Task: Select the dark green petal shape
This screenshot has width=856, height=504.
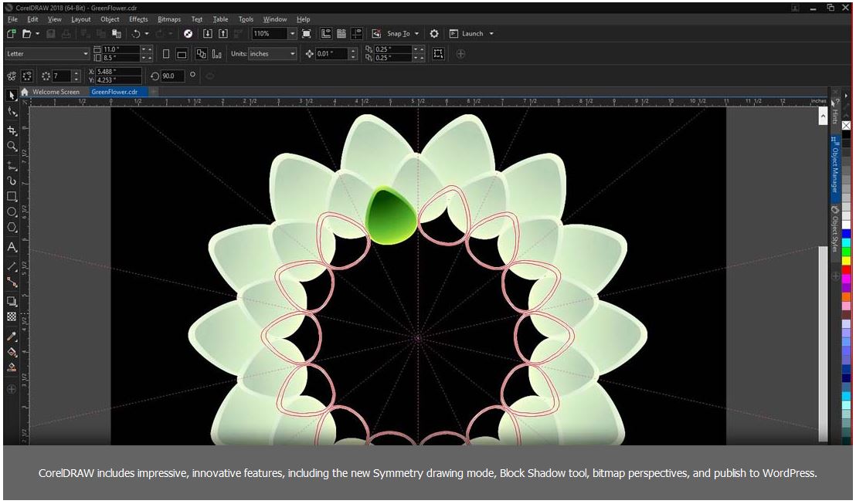Action: click(392, 216)
